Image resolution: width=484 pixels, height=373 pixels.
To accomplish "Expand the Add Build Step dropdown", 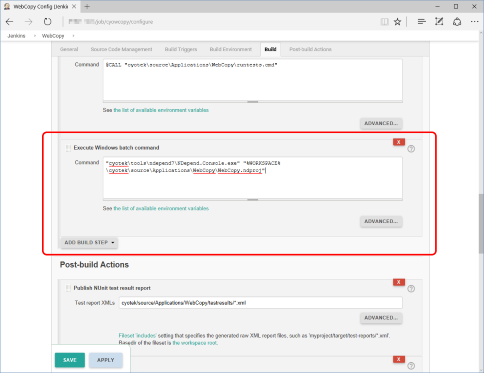I will tap(89, 242).
